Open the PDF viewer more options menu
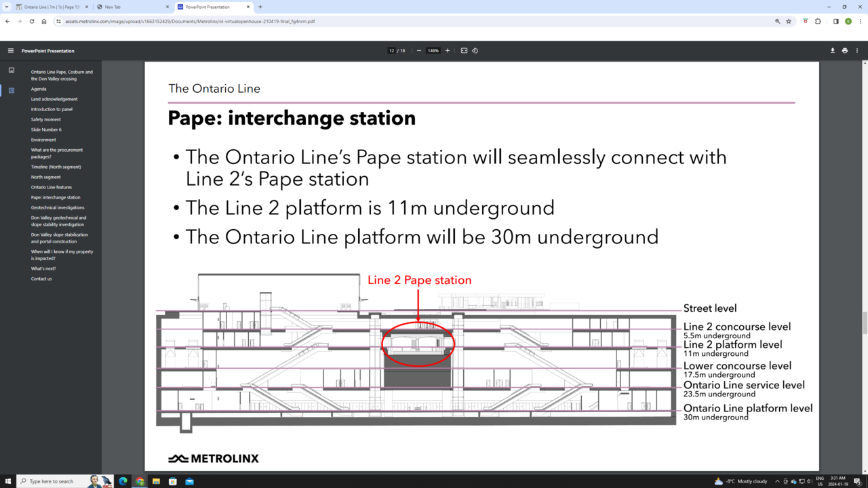The width and height of the screenshot is (868, 488). click(856, 50)
